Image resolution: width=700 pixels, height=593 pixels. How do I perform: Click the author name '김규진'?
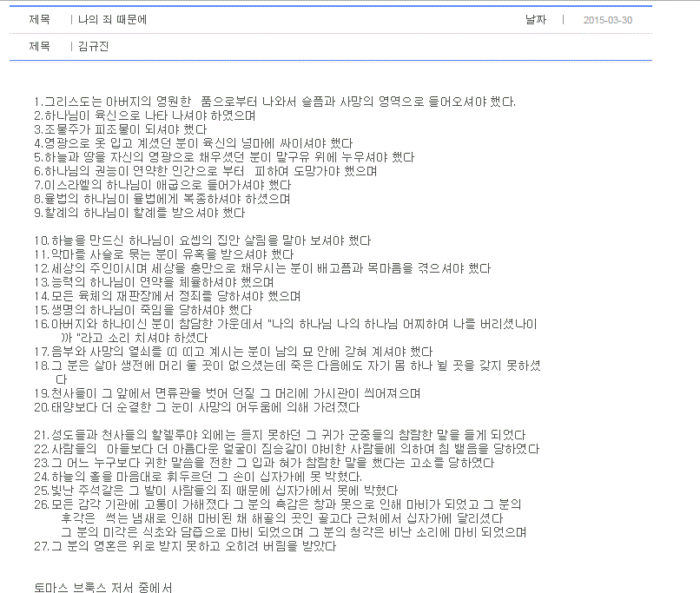pyautogui.click(x=93, y=46)
